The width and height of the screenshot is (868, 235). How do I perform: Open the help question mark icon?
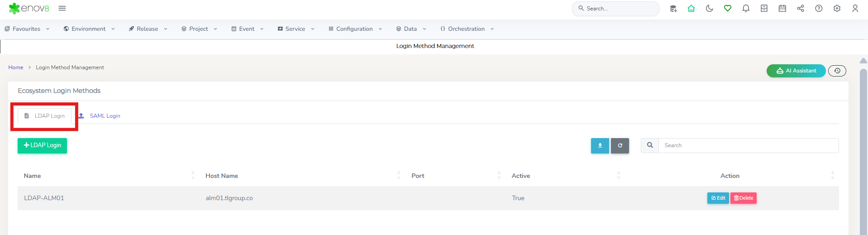click(x=819, y=8)
